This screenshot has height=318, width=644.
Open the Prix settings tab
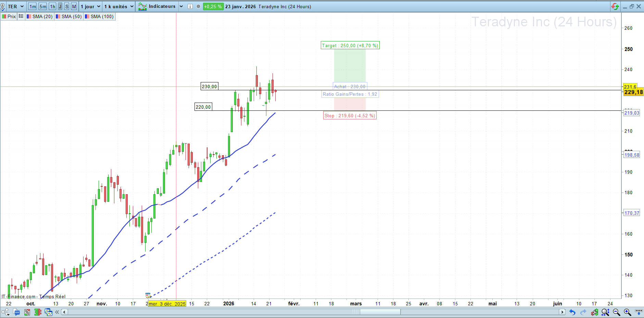click(x=9, y=16)
